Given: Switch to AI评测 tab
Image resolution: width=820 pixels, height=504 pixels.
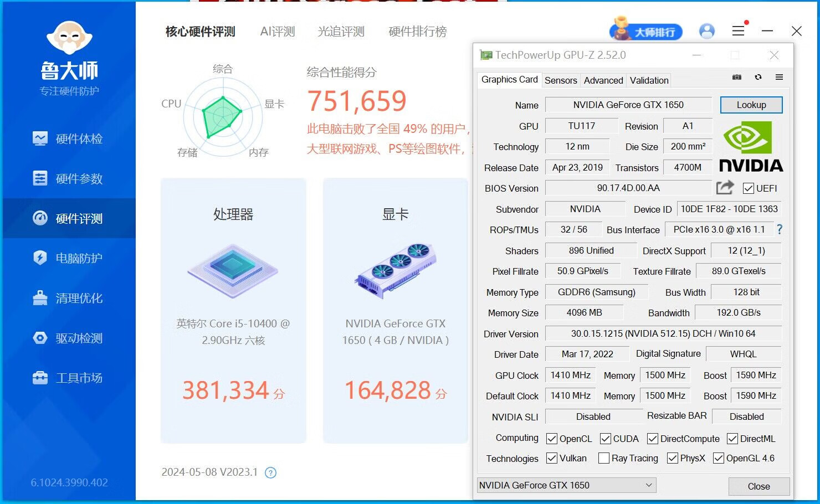Looking at the screenshot, I should point(278,32).
